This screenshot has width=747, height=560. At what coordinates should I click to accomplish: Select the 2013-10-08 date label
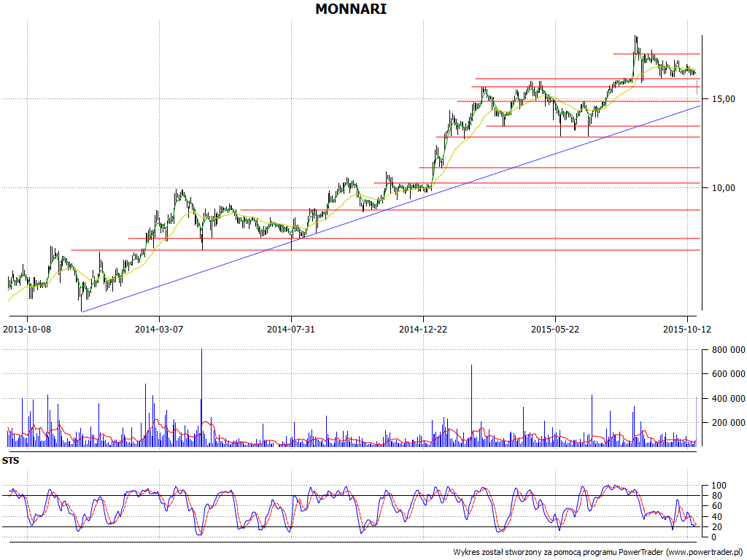pos(27,329)
